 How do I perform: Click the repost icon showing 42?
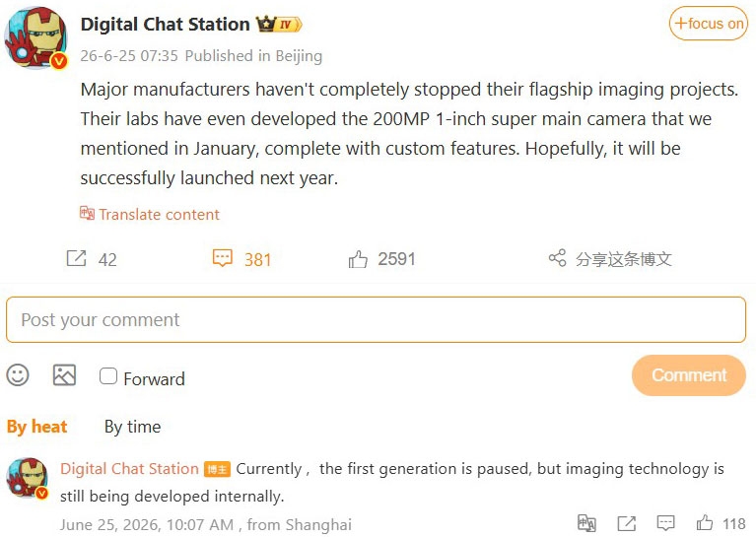click(x=76, y=258)
